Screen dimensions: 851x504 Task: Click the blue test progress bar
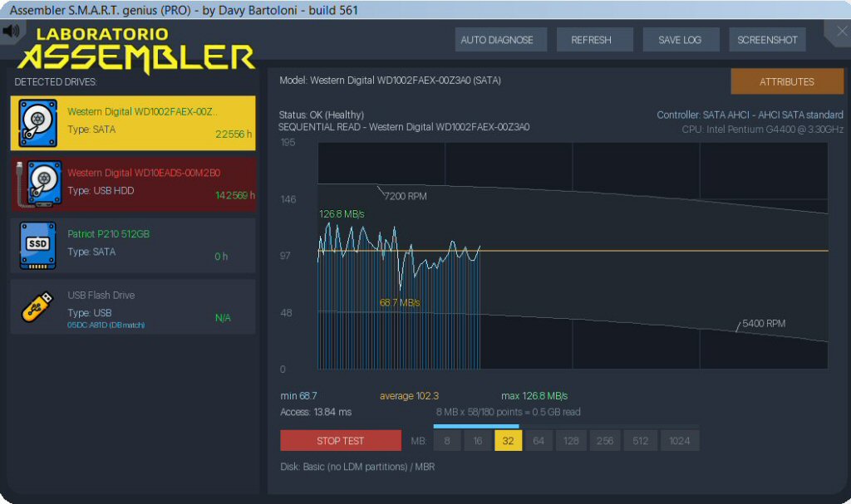(x=476, y=427)
